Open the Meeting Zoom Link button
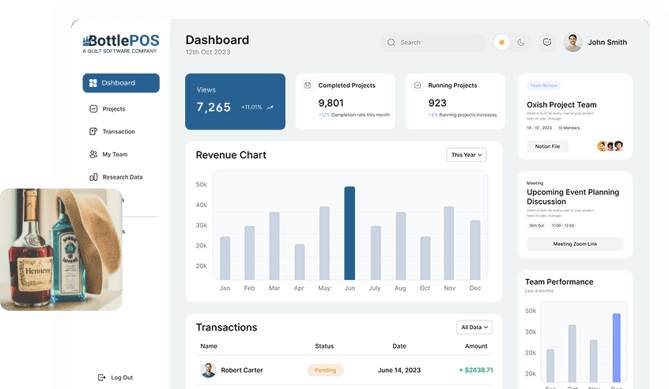This screenshot has height=389, width=669. click(x=575, y=244)
